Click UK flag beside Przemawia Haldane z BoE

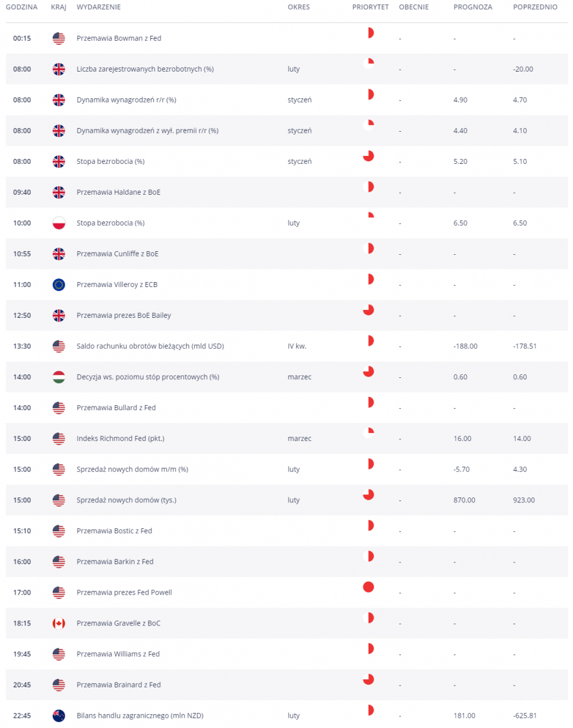pyautogui.click(x=59, y=192)
